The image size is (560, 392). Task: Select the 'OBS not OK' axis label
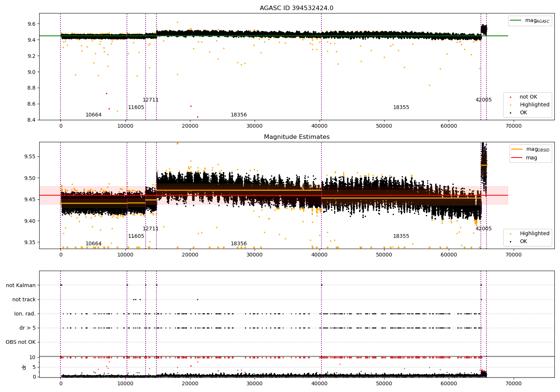point(21,342)
